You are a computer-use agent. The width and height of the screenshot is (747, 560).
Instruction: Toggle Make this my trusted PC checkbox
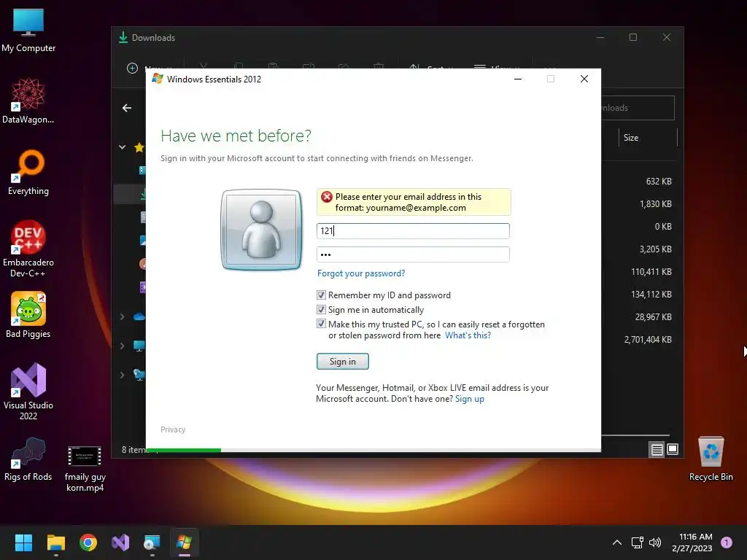tap(321, 324)
